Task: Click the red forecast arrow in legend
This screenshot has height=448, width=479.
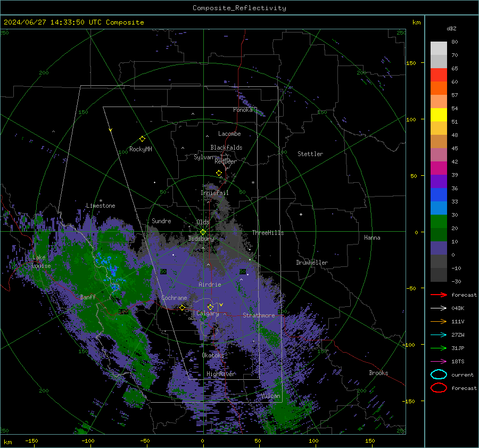Action: click(439, 295)
